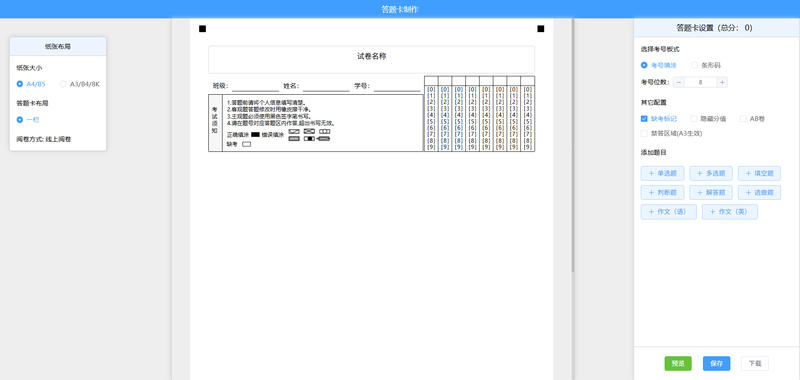Click the 选择考号板式 section label

pos(660,49)
